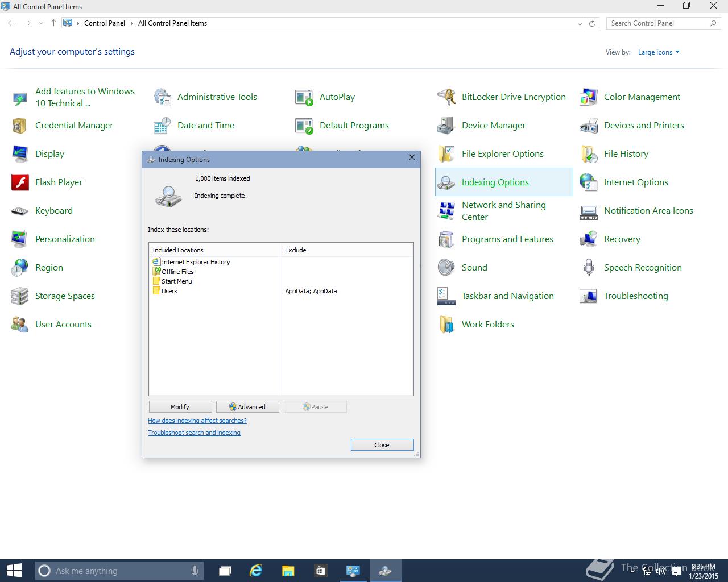Open 'Troubleshoot search and indexing' link
Image resolution: width=728 pixels, height=582 pixels.
pyautogui.click(x=194, y=433)
